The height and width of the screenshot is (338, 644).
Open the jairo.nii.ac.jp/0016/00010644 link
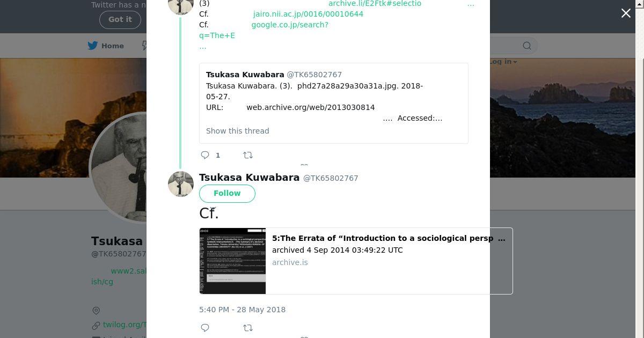coord(308,14)
